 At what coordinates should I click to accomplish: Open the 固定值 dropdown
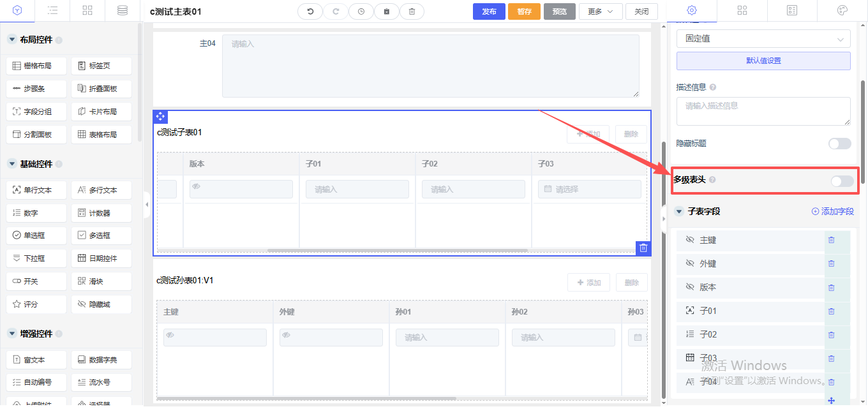[x=763, y=39]
